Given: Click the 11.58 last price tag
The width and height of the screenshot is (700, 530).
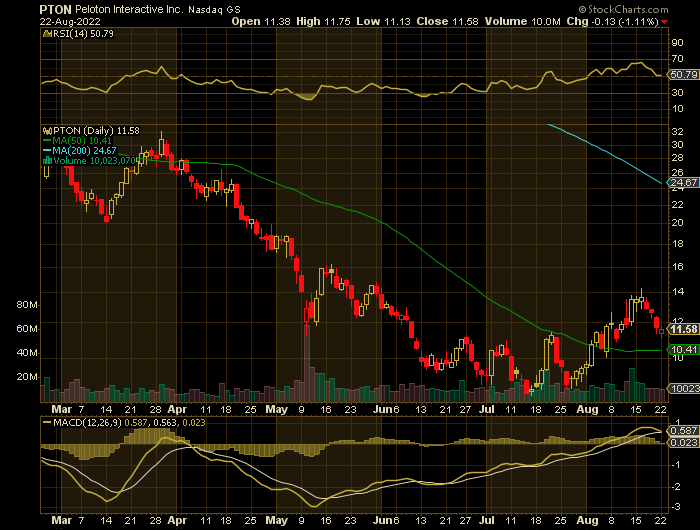Looking at the screenshot, I should tap(683, 329).
